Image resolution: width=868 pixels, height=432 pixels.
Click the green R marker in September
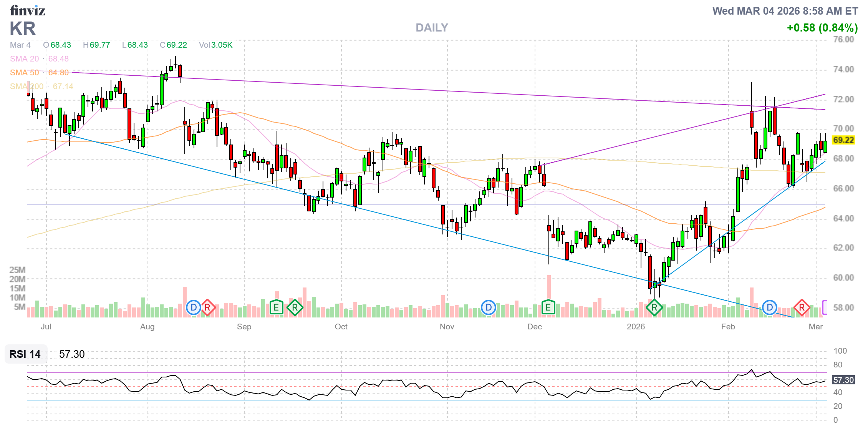point(295,307)
